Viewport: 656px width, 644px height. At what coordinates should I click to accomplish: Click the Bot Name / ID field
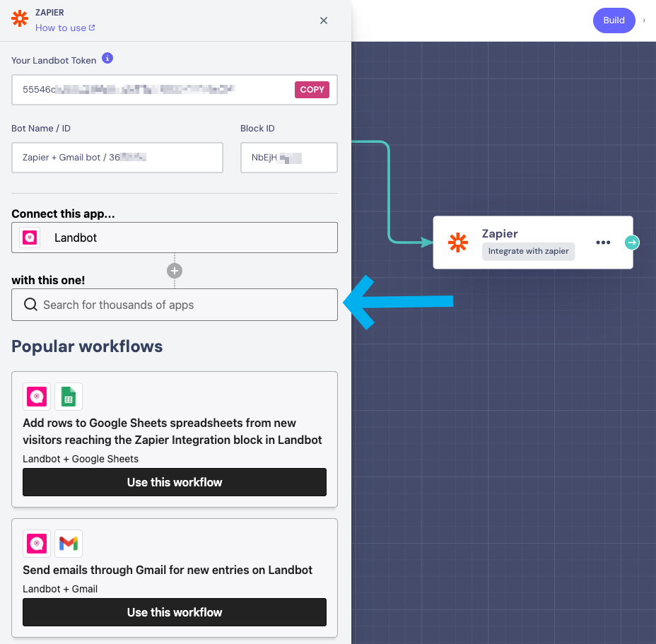click(x=117, y=158)
